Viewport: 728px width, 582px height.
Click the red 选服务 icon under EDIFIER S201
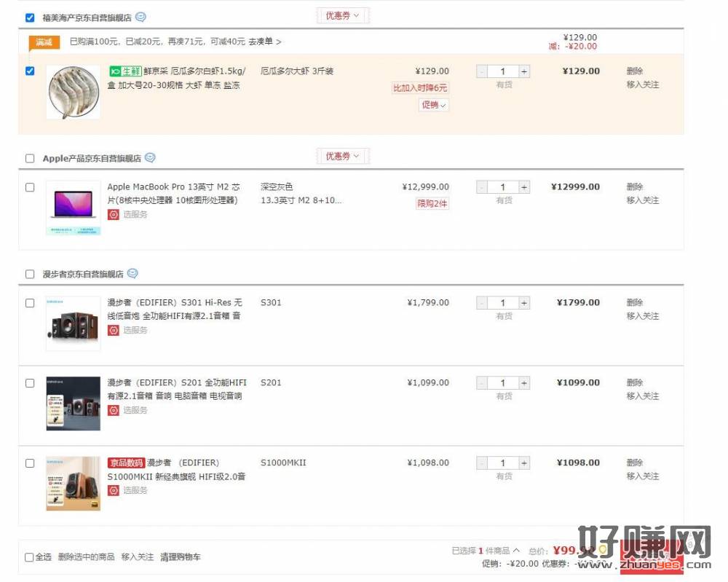(114, 410)
